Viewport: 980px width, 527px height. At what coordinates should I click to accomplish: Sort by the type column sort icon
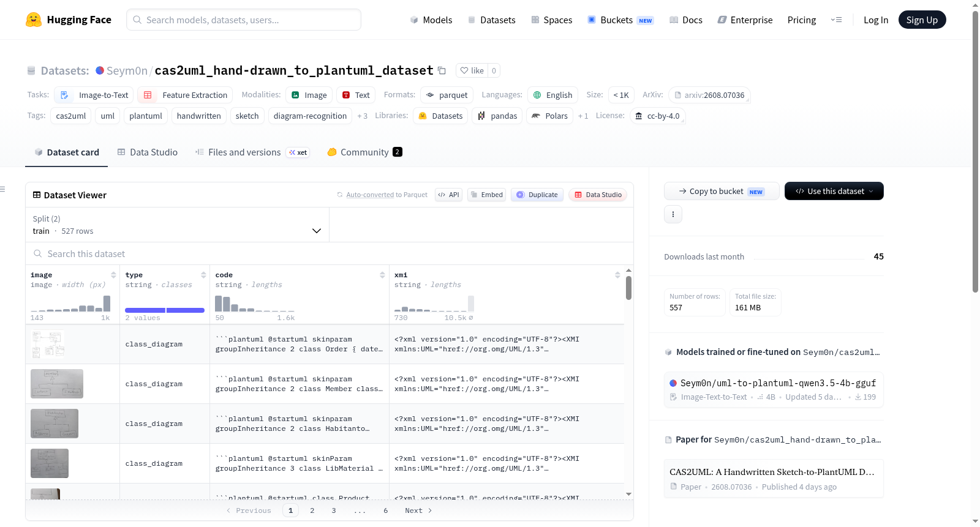click(x=203, y=275)
